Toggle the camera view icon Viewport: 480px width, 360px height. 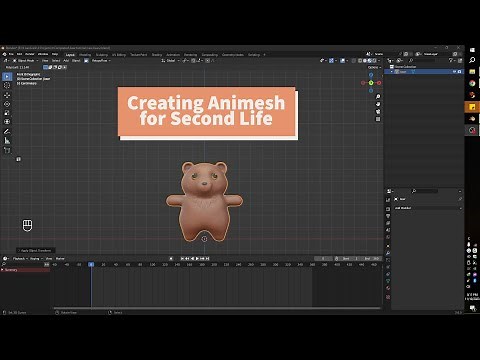[x=378, y=111]
